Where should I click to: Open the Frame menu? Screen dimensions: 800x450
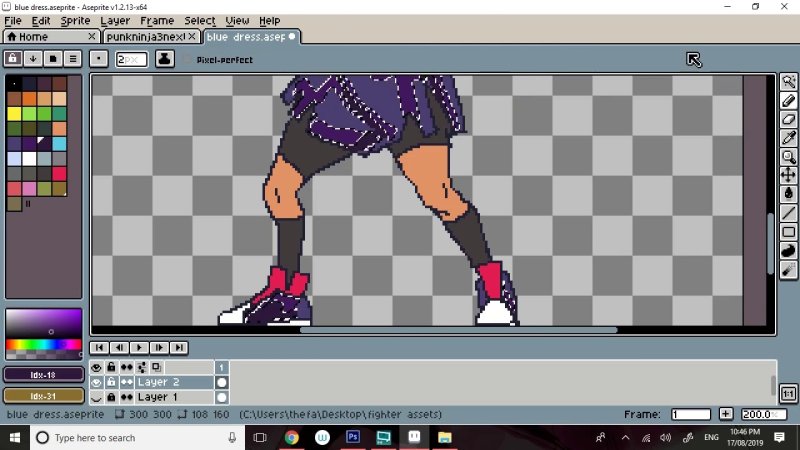click(x=157, y=21)
